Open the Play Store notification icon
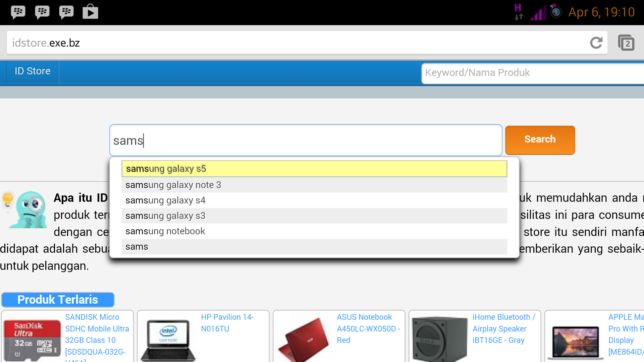The width and height of the screenshot is (644, 362). tap(91, 12)
